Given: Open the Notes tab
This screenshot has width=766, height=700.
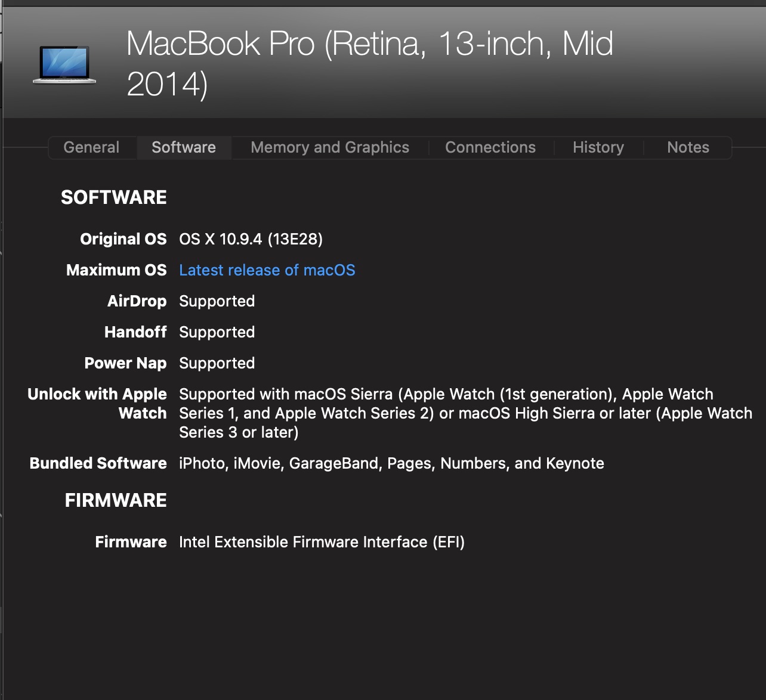Looking at the screenshot, I should [688, 147].
